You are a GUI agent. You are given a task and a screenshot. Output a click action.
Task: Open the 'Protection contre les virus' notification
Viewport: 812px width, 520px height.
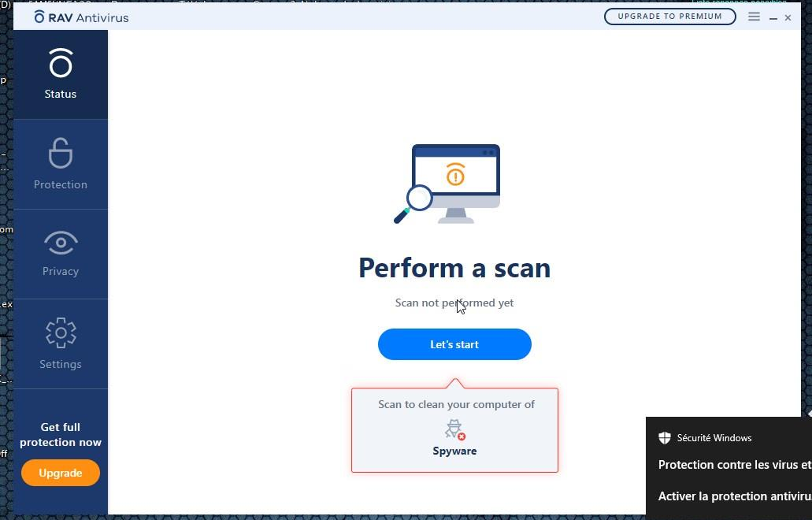click(x=735, y=465)
